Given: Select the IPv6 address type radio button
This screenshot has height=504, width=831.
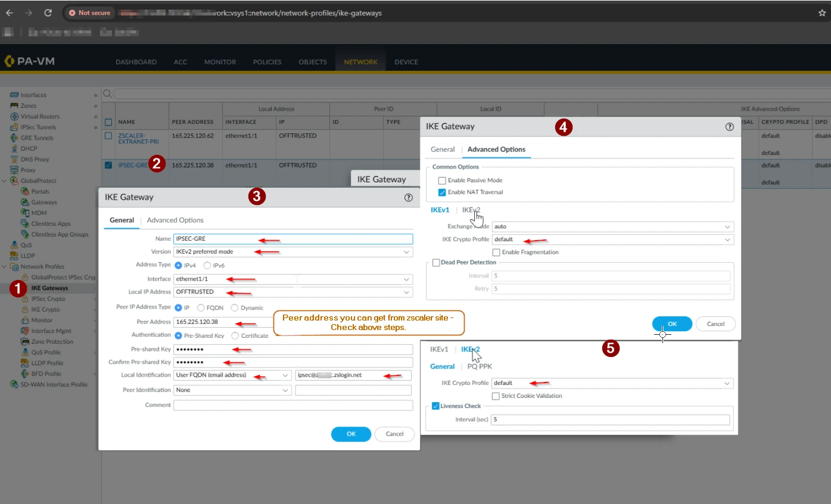Looking at the screenshot, I should coord(207,265).
